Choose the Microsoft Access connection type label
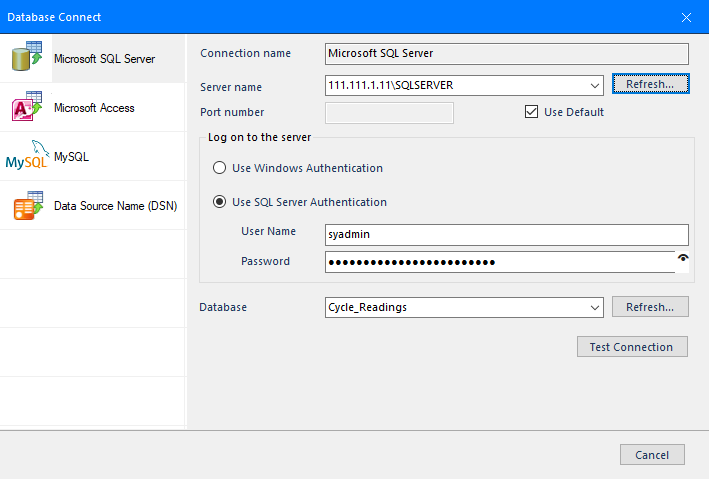Screen dimensions: 709x479 tap(94, 108)
